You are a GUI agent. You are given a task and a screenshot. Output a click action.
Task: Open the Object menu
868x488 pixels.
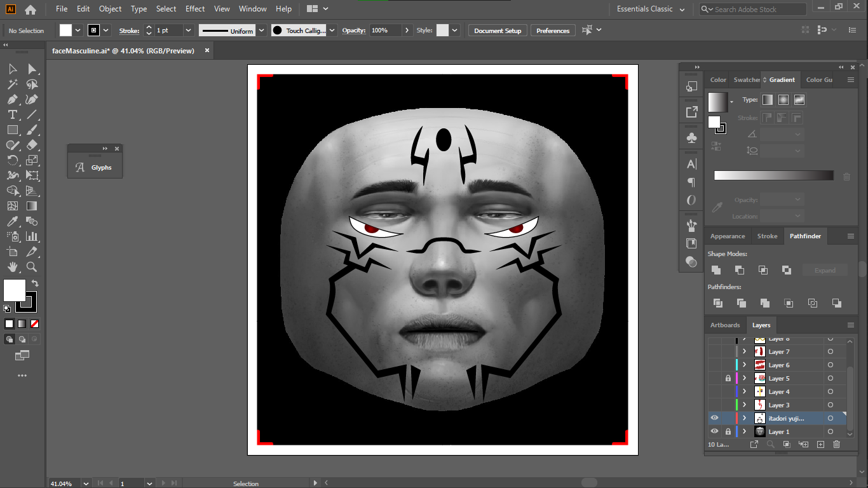coord(110,9)
